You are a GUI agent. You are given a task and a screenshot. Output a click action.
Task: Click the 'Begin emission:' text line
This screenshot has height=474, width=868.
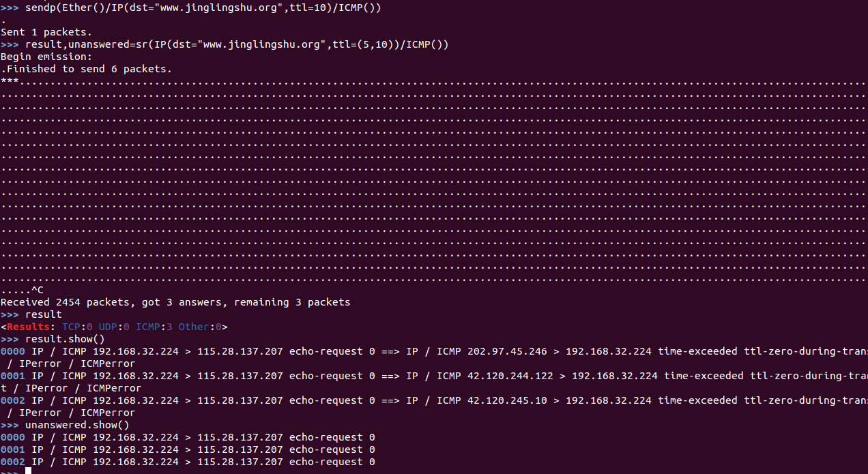[x=46, y=57]
